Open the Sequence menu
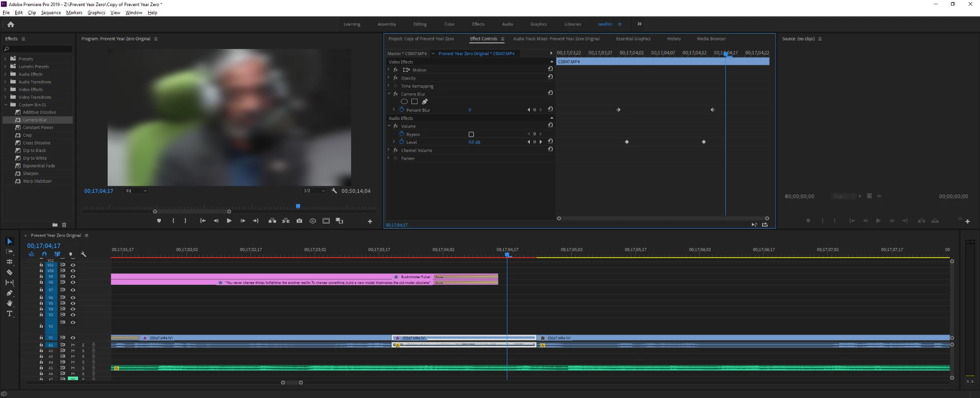The height and width of the screenshot is (398, 980). click(51, 13)
